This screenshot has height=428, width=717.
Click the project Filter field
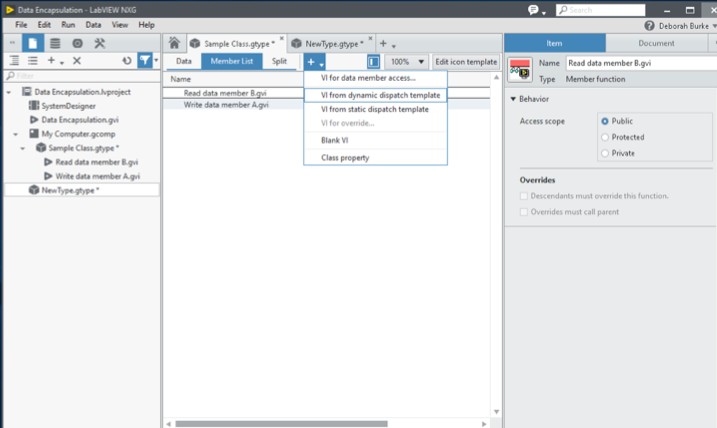pyautogui.click(x=82, y=76)
